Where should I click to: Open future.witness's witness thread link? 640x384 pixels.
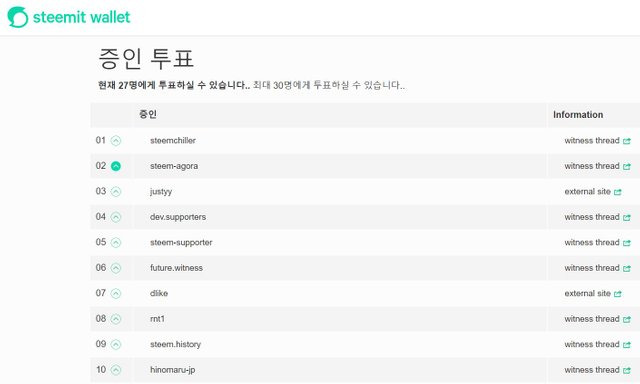click(x=597, y=268)
